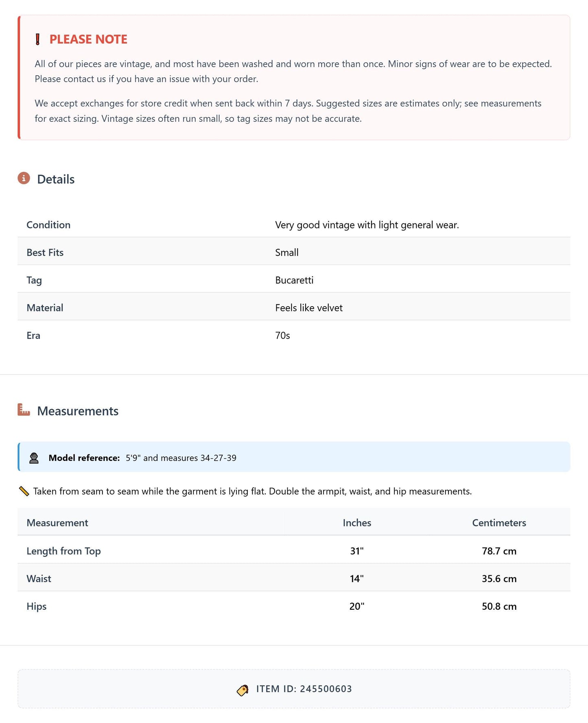588x723 pixels.
Task: Click the Best Fits Small value
Action: (x=287, y=252)
